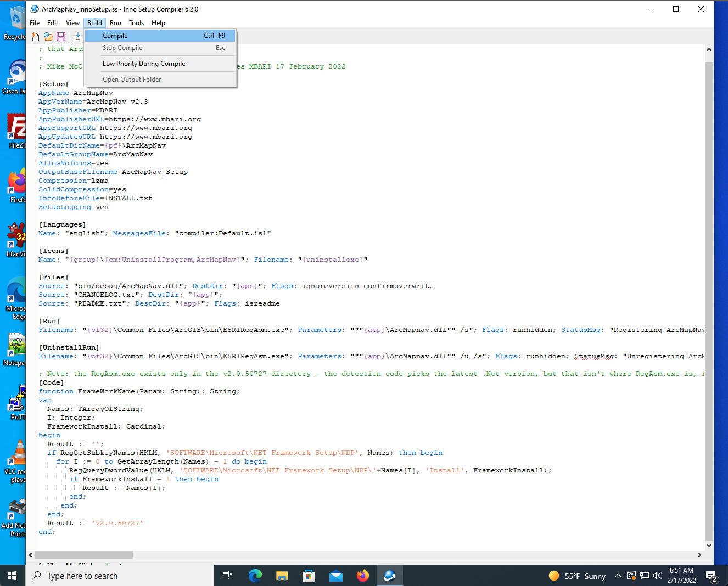Select Compile from the Build menu
The height and width of the screenshot is (586, 728).
(160, 36)
